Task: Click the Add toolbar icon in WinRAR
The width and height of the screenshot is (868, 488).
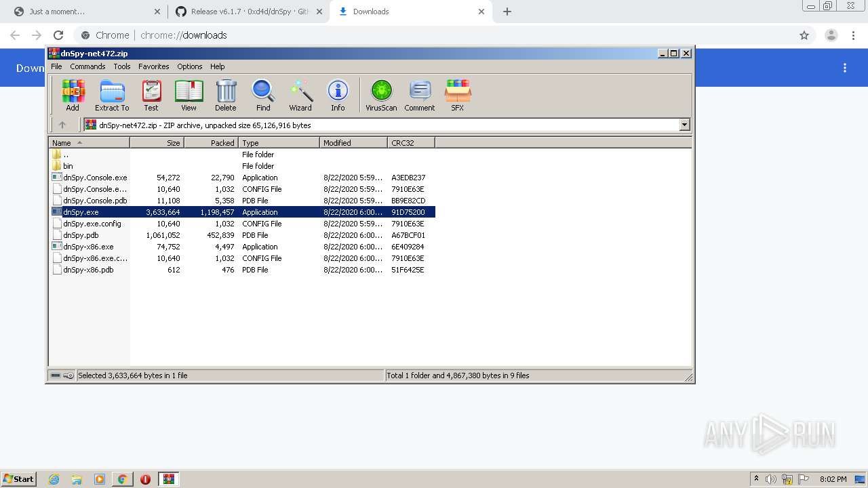Action: [x=73, y=95]
